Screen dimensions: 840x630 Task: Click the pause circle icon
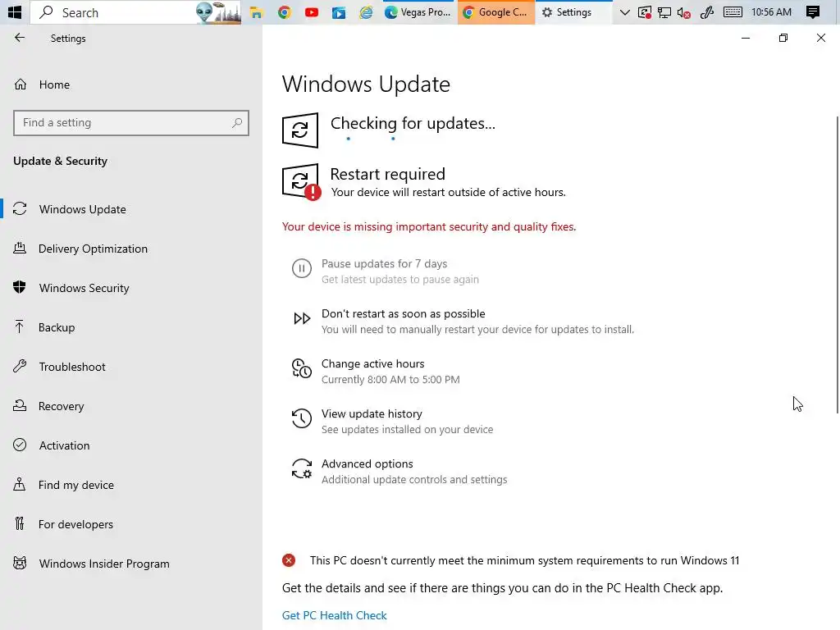click(302, 268)
